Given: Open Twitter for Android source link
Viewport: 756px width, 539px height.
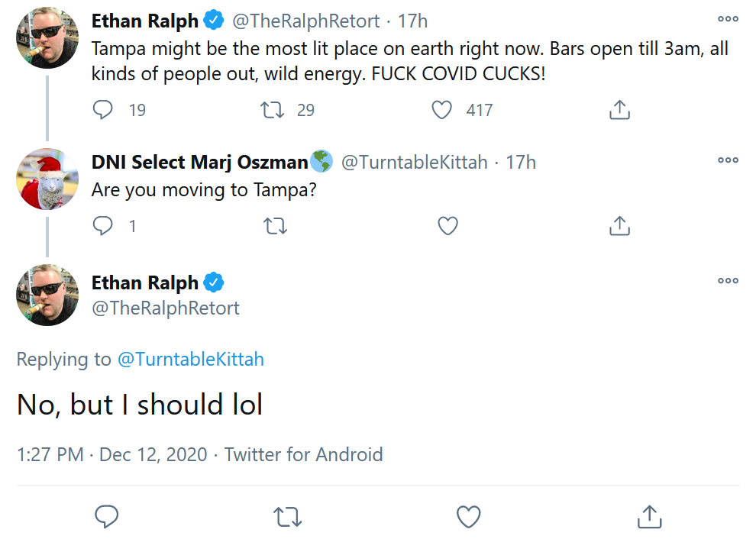Looking at the screenshot, I should 304,454.
